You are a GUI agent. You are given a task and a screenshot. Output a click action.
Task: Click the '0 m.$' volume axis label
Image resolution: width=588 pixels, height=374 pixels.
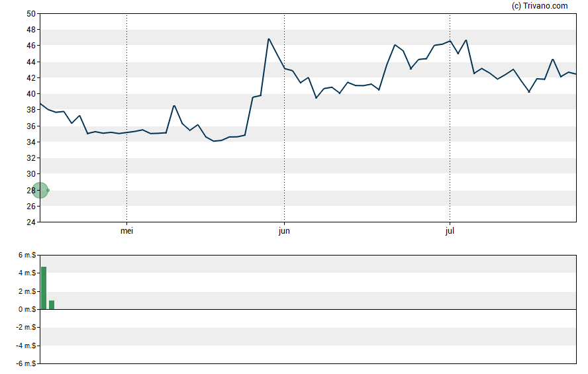pos(27,310)
